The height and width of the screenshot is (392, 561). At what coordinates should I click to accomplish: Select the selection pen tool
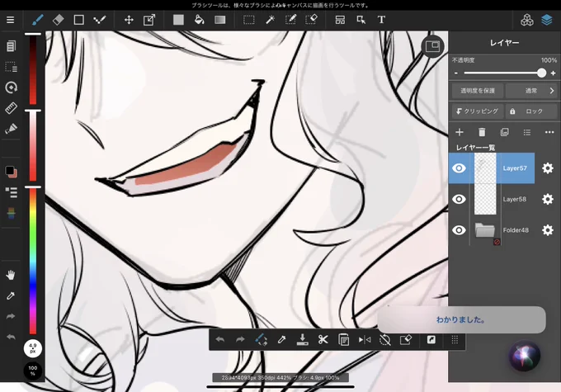tap(290, 20)
